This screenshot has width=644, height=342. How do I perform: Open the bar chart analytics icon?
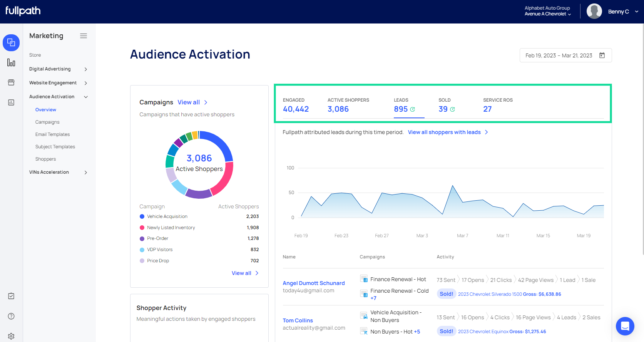11,63
